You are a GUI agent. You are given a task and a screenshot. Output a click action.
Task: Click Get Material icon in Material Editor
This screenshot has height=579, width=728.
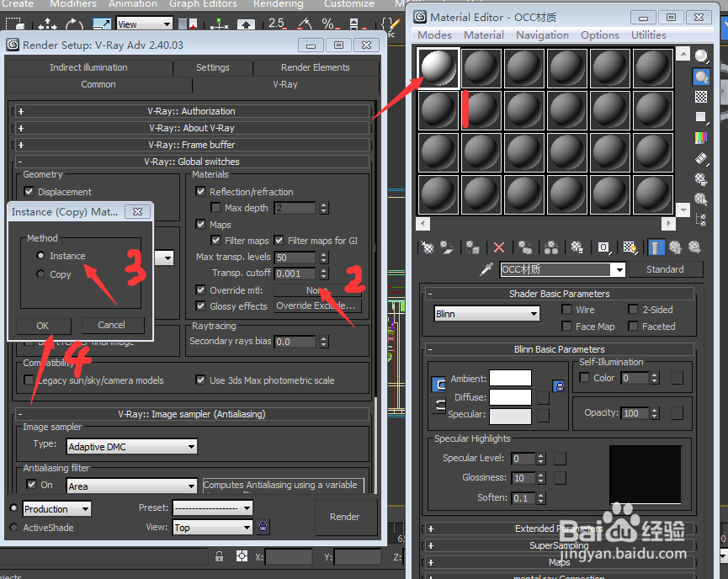point(427,247)
